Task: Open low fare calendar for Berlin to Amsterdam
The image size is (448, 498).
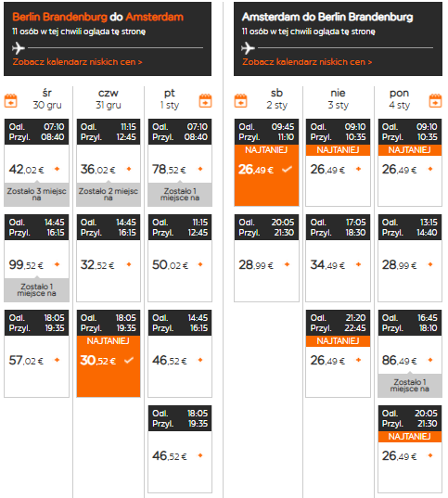Action: [x=77, y=61]
